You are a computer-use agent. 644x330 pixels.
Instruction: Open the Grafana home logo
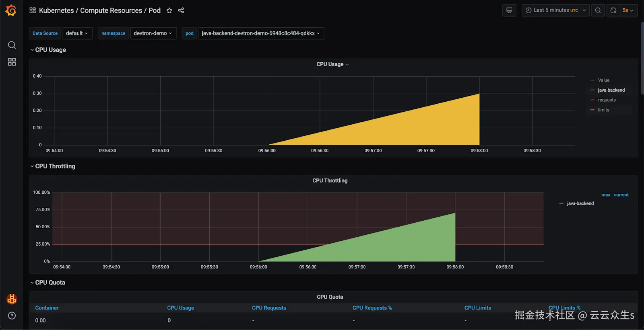coord(11,10)
